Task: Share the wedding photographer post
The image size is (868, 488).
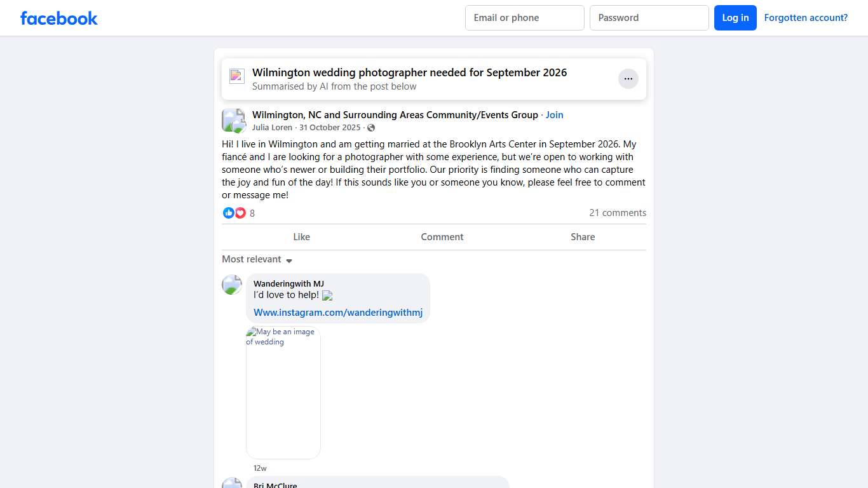Action: [582, 237]
